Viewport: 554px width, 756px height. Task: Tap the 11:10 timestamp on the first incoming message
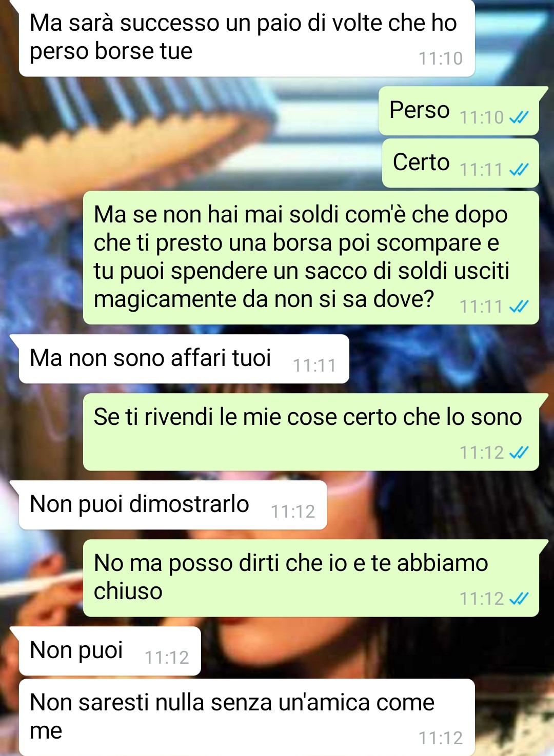[x=441, y=59]
